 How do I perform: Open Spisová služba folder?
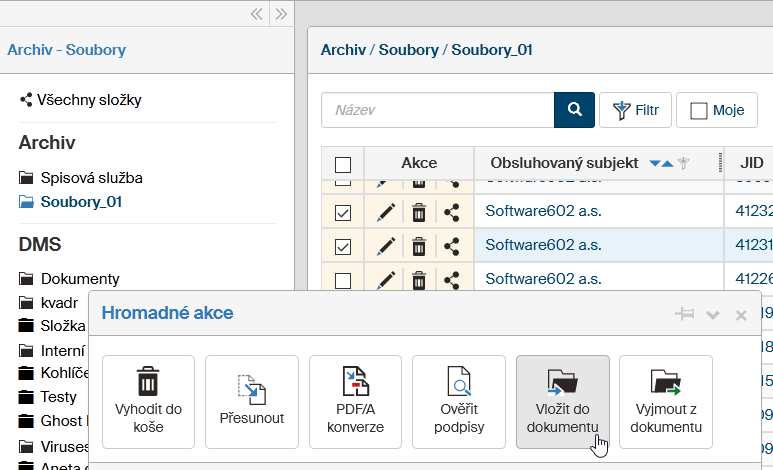[x=91, y=178]
